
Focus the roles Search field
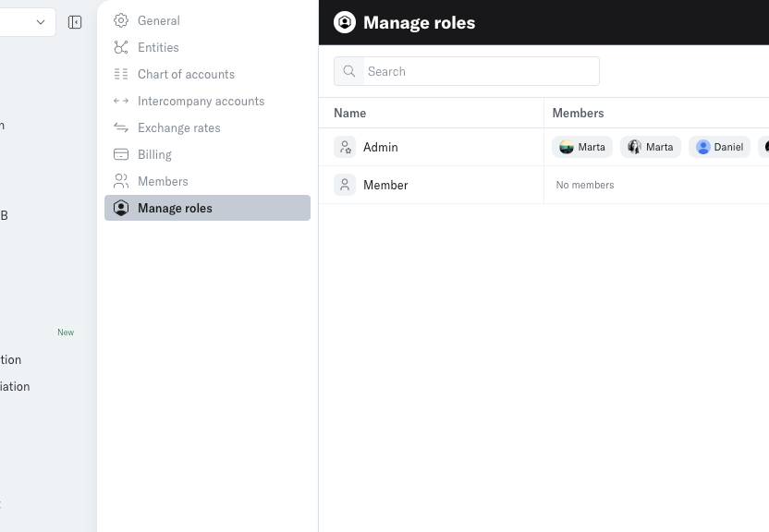click(480, 71)
